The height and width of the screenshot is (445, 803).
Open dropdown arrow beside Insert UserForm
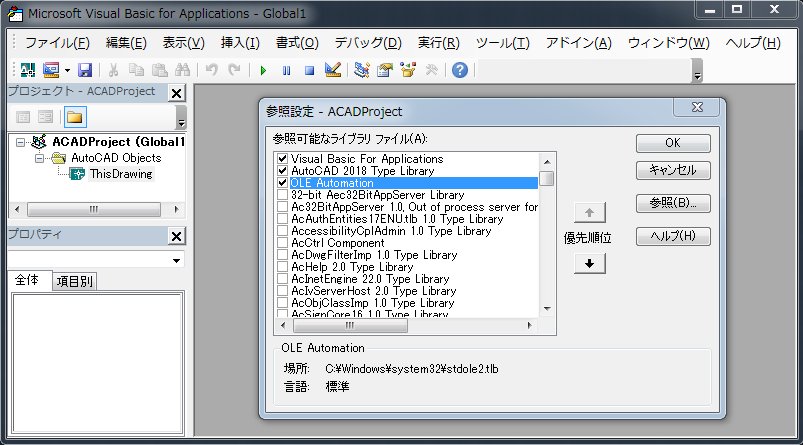pyautogui.click(x=67, y=70)
